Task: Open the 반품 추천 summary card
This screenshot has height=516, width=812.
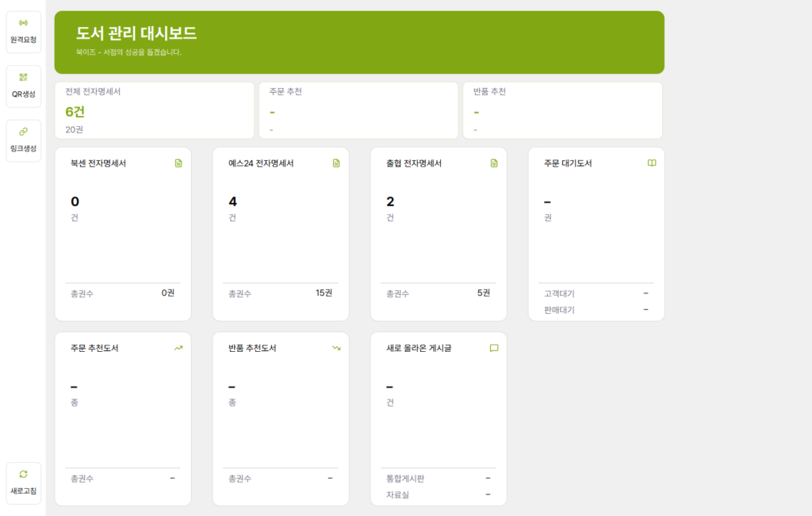Action: (x=562, y=110)
